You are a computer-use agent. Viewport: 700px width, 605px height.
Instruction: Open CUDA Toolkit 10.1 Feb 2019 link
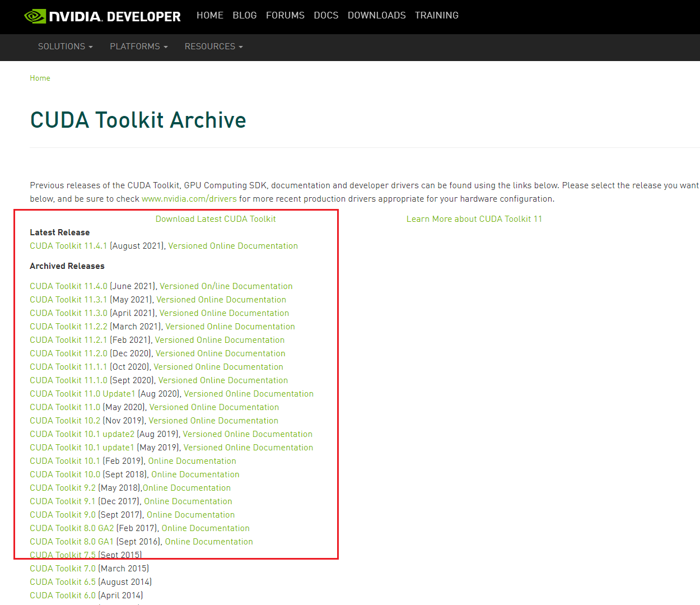[65, 461]
